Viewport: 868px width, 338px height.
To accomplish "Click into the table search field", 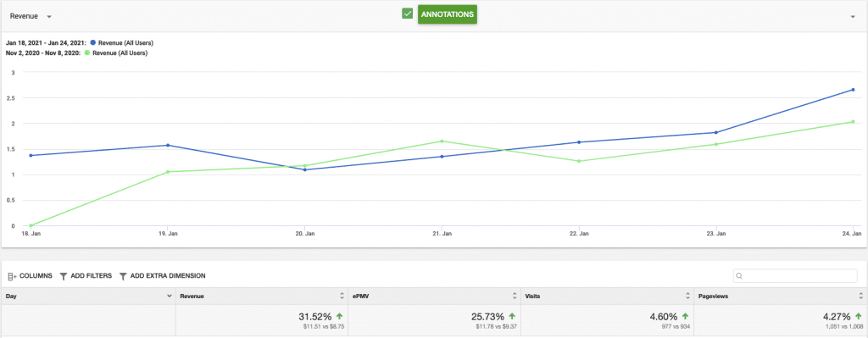I will pos(795,275).
